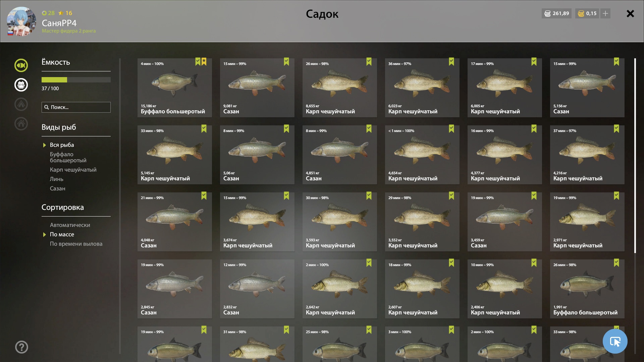Click the Поиск search field
The height and width of the screenshot is (362, 644).
76,107
